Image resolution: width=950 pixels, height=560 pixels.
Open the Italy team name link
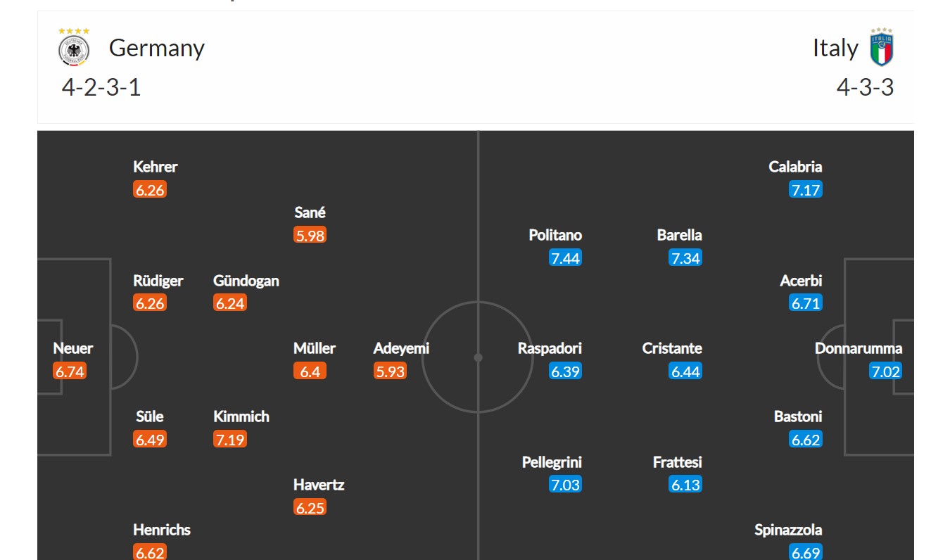click(x=835, y=48)
